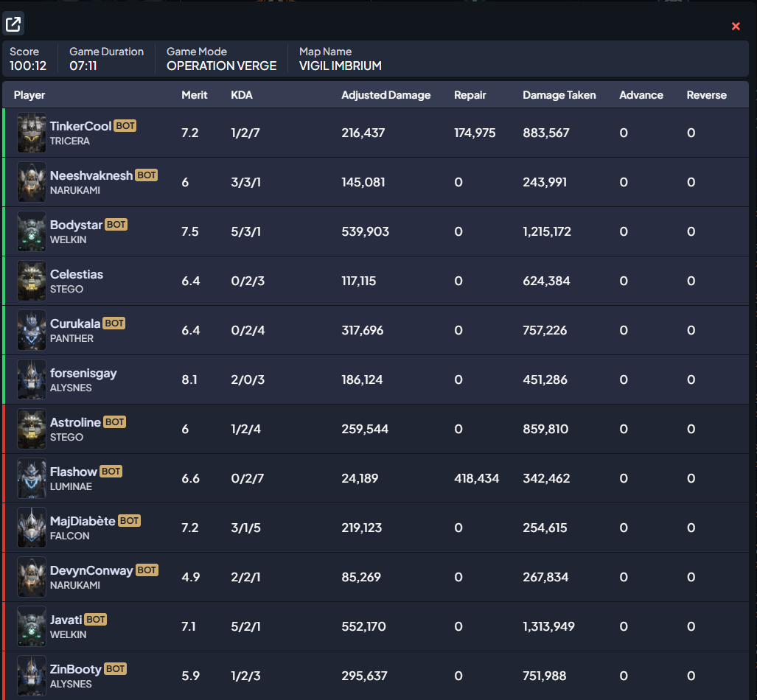This screenshot has height=700, width=757.
Task: Click the KDA column header
Action: tap(242, 95)
